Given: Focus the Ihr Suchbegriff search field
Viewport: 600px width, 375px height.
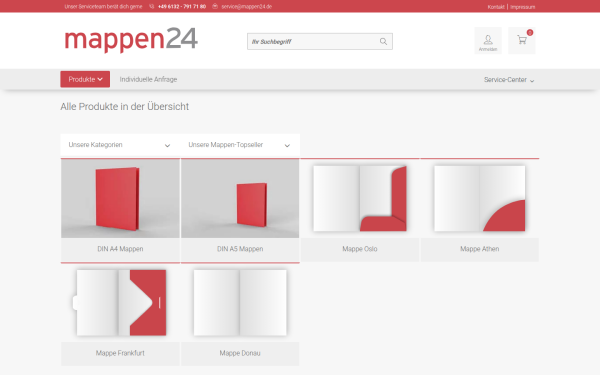Looking at the screenshot, I should [320, 41].
